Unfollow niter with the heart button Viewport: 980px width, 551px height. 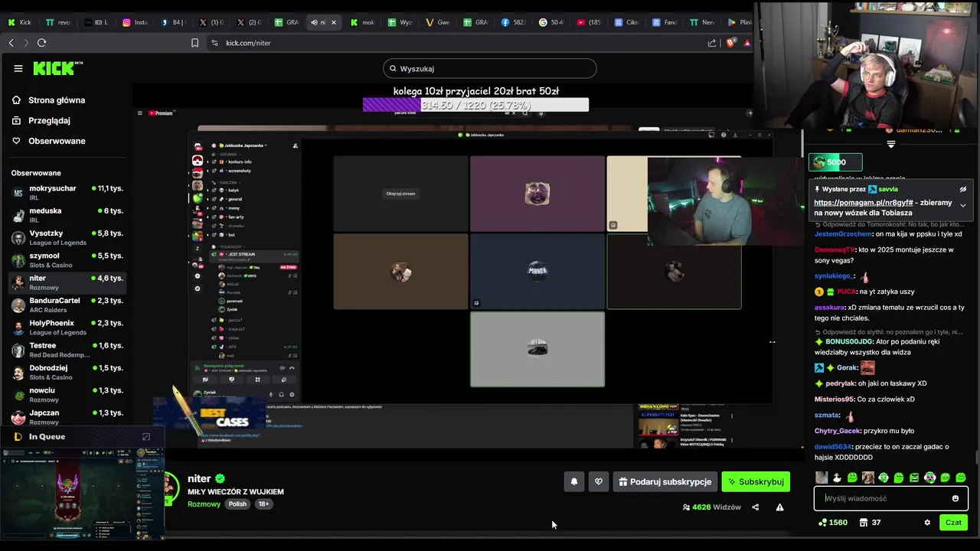599,481
